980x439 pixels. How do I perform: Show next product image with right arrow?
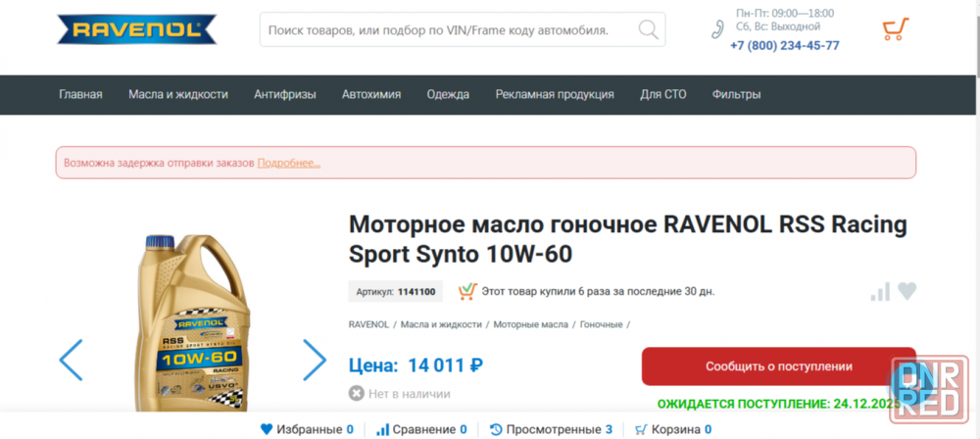[314, 360]
